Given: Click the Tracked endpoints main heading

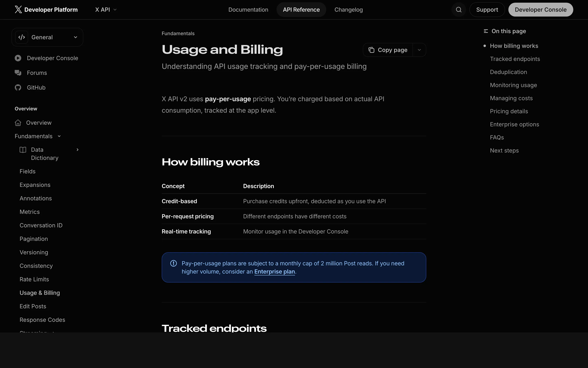Looking at the screenshot, I should (214, 328).
